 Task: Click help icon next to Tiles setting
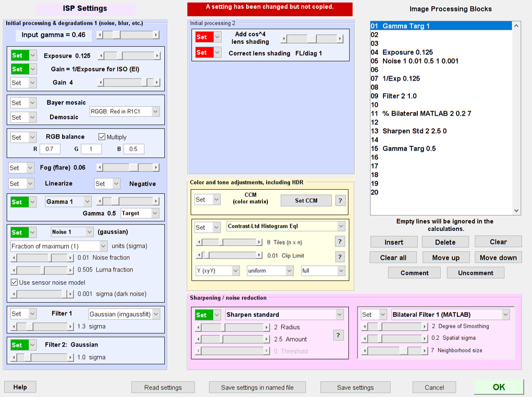coord(340,242)
